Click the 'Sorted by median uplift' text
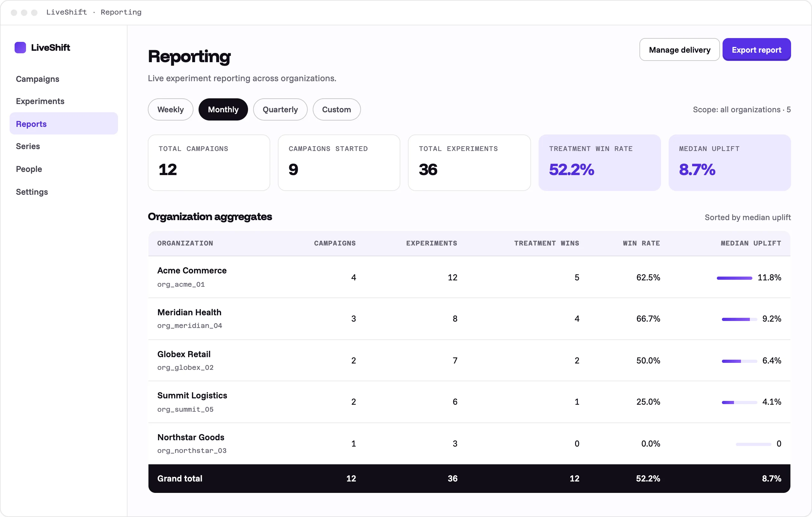The width and height of the screenshot is (812, 517). [748, 217]
